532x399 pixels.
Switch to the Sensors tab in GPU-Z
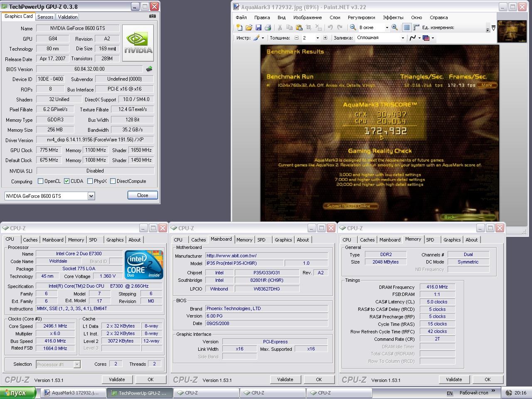45,17
